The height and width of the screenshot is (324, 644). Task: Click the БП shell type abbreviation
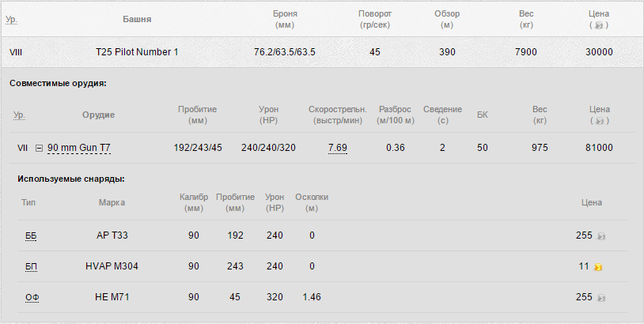31,266
